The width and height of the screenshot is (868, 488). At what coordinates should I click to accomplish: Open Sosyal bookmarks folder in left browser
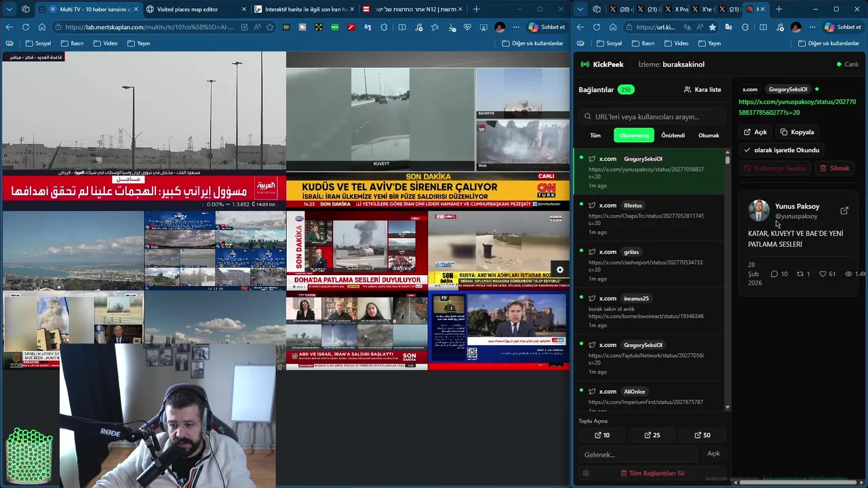click(x=38, y=43)
